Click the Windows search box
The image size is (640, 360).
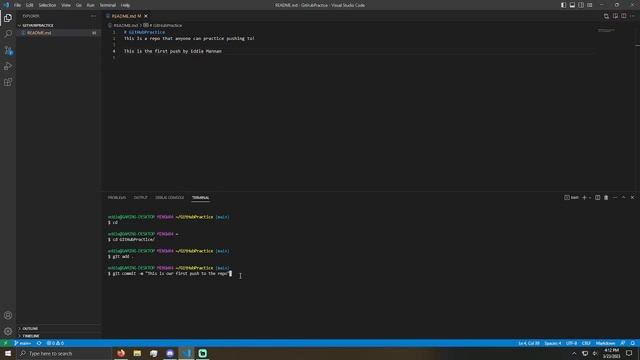(64, 353)
